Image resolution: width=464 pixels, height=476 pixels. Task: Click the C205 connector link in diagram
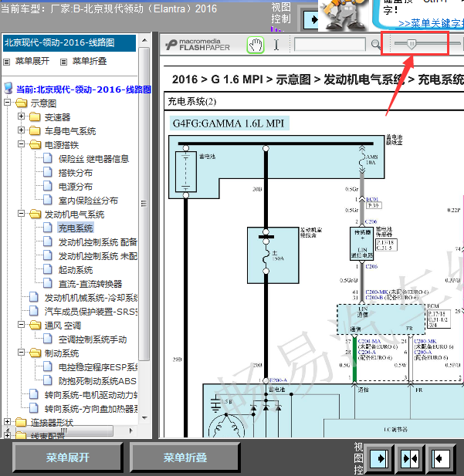coord(371,266)
